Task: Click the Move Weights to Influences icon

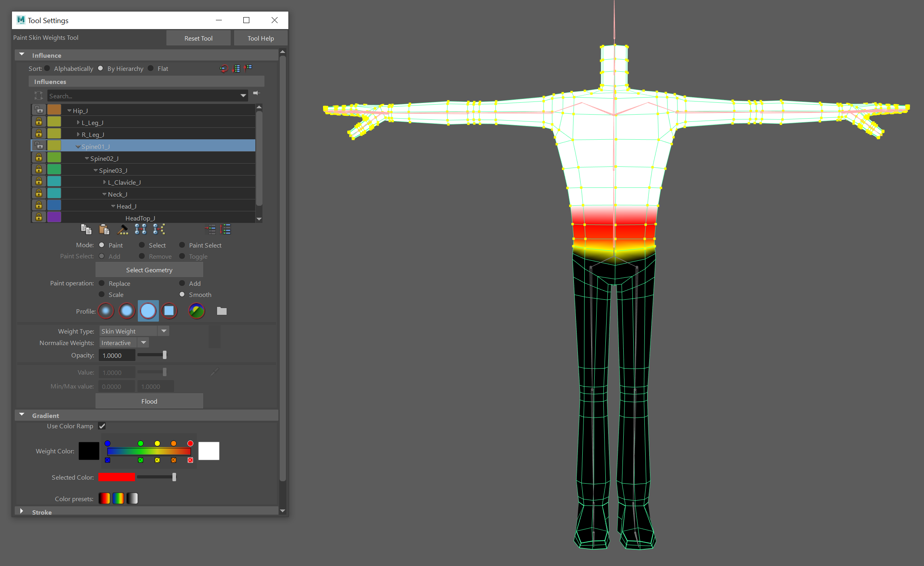Action: coord(141,229)
